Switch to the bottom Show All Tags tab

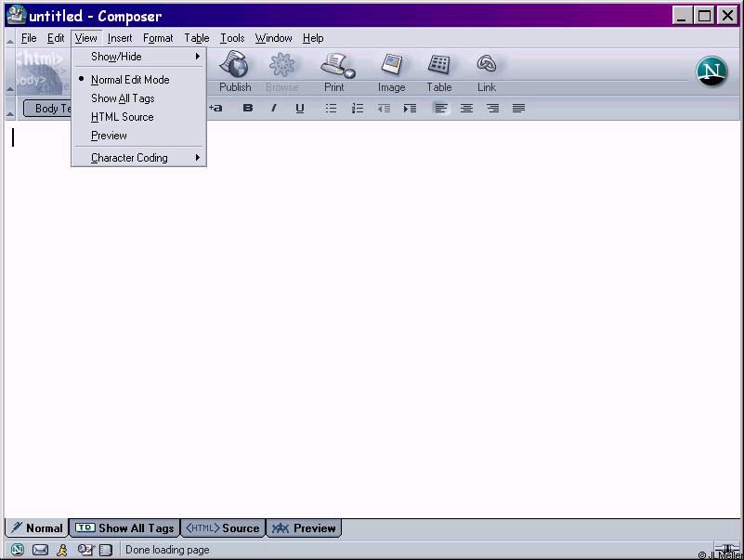pos(124,527)
